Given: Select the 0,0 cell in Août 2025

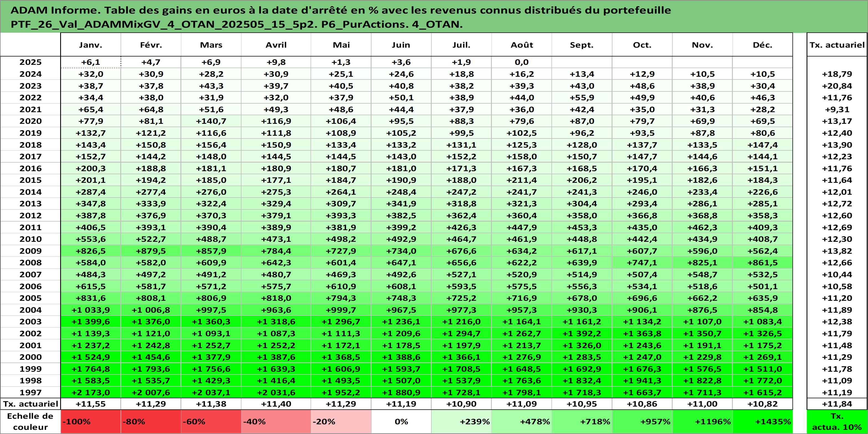Looking at the screenshot, I should pyautogui.click(x=522, y=62).
